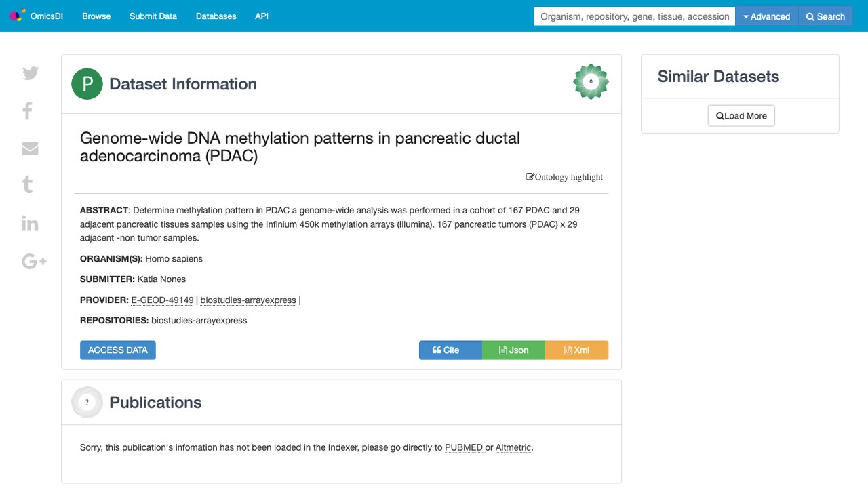This screenshot has width=868, height=488.
Task: Open the biostudies-arrayexpress provider link
Action: point(248,300)
